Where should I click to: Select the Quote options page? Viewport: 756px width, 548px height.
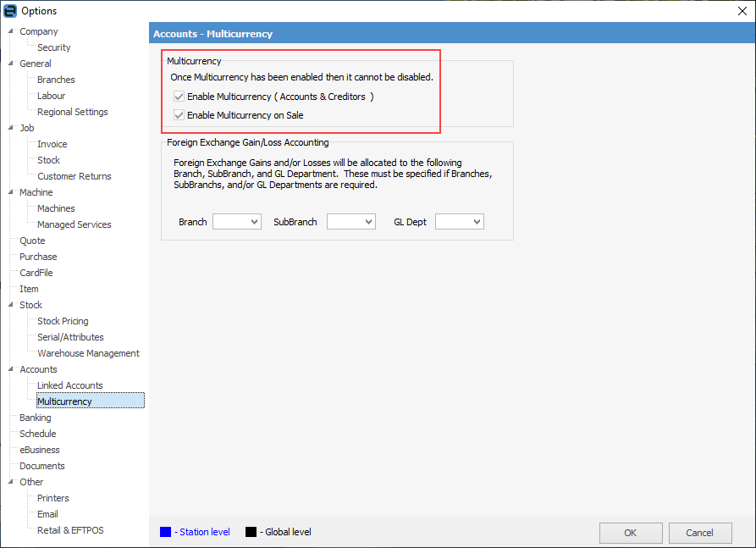(32, 241)
